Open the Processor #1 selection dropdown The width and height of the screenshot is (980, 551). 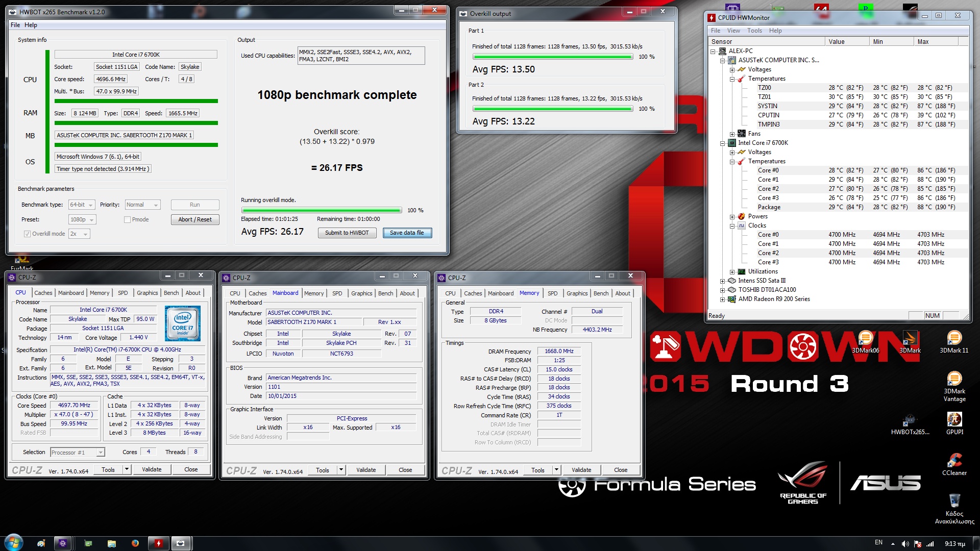[78, 452]
